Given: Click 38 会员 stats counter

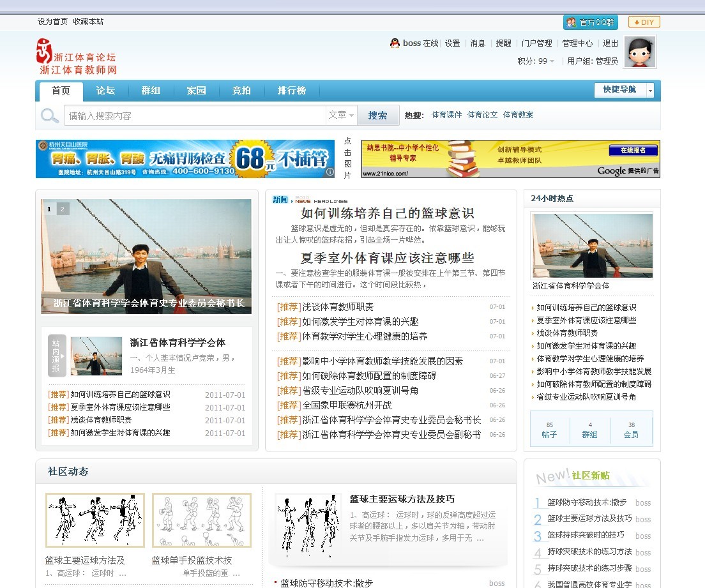Looking at the screenshot, I should (632, 430).
